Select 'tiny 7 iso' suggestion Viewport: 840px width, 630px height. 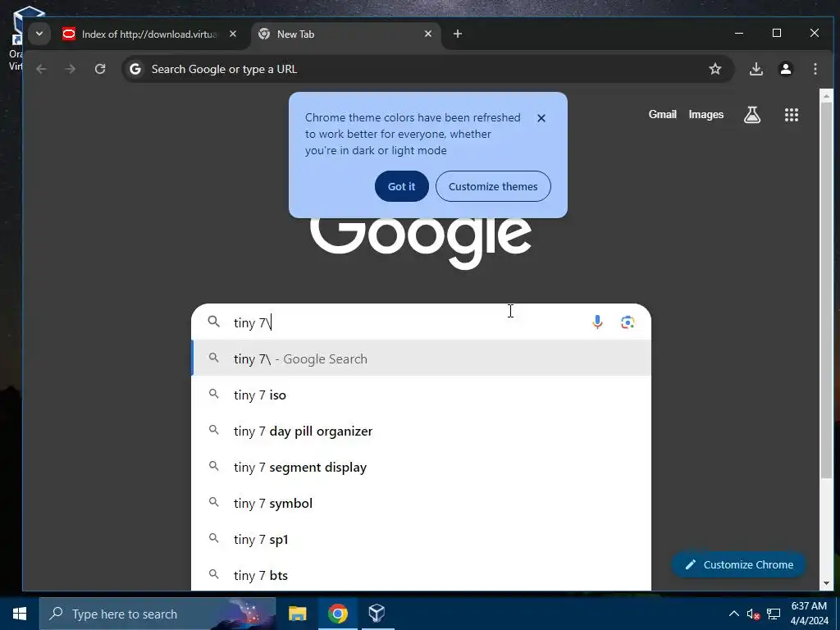421,395
